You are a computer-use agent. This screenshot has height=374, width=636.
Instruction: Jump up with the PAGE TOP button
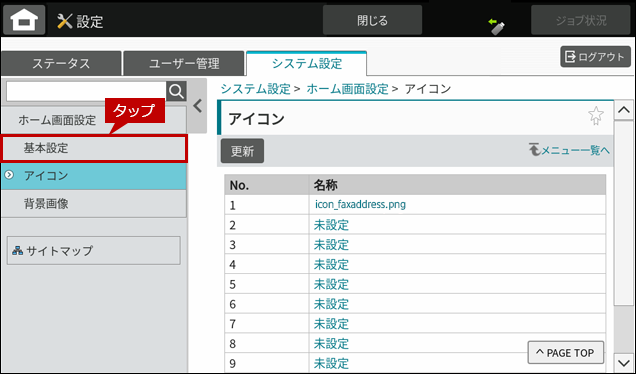coord(565,353)
